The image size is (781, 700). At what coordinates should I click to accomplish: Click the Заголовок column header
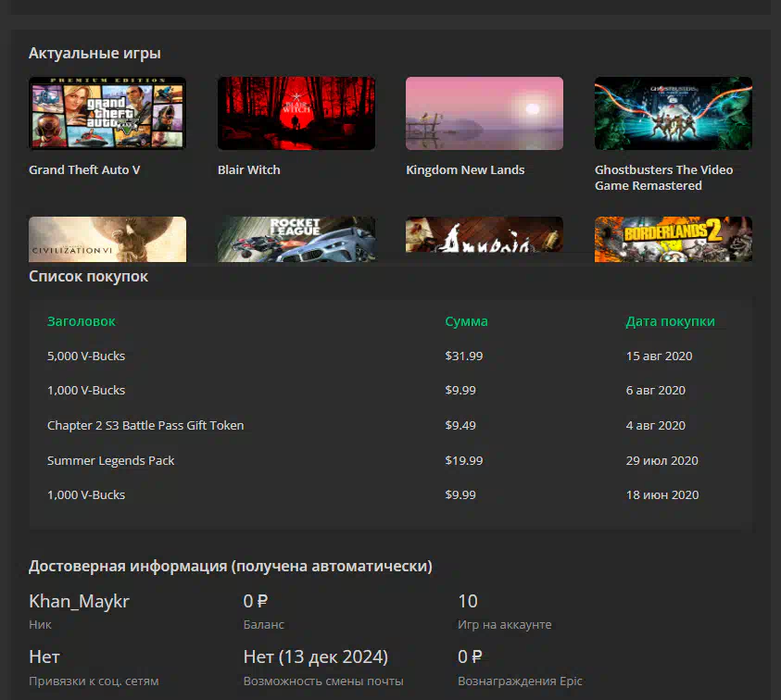[x=82, y=321]
